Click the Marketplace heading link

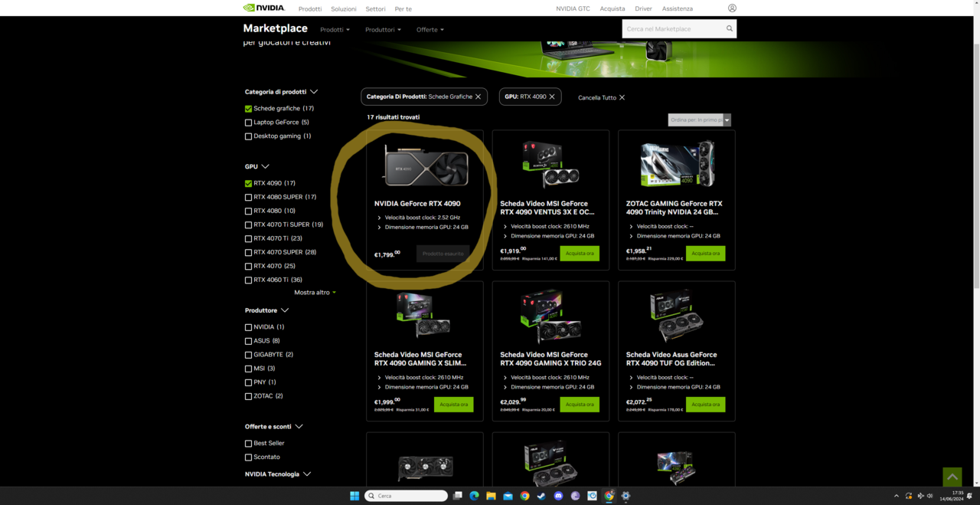[275, 28]
